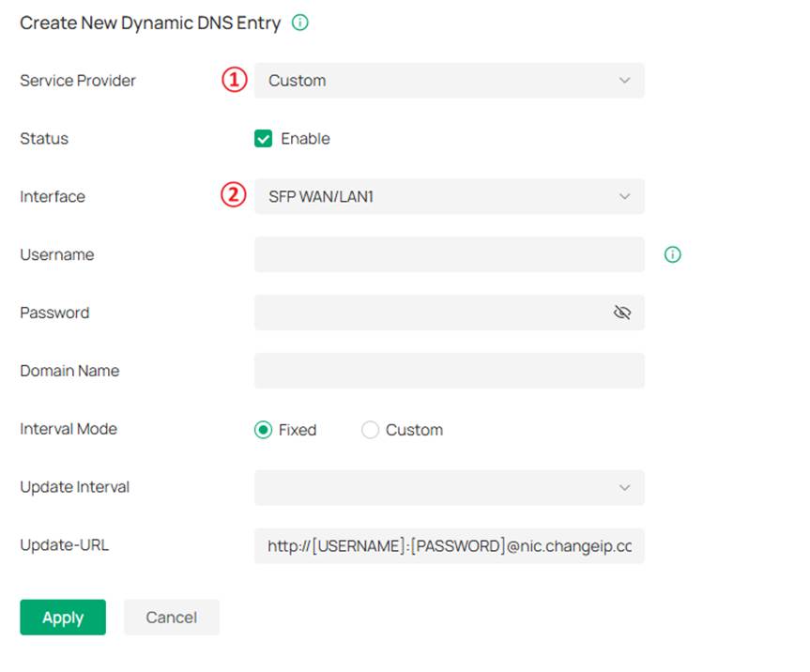Click inside the Domain Name input field

[449, 370]
